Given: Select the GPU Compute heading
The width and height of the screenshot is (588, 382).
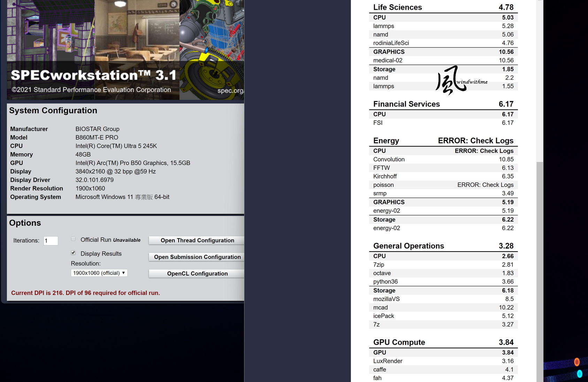Looking at the screenshot, I should pos(399,342).
